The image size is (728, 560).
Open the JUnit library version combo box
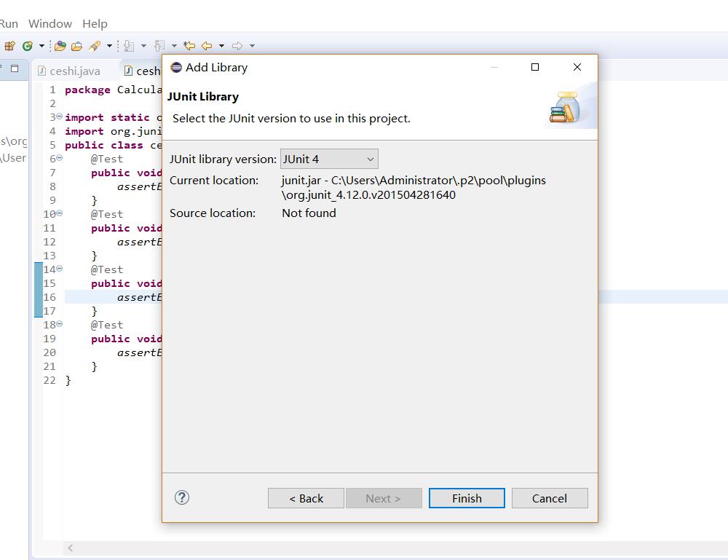(329, 159)
